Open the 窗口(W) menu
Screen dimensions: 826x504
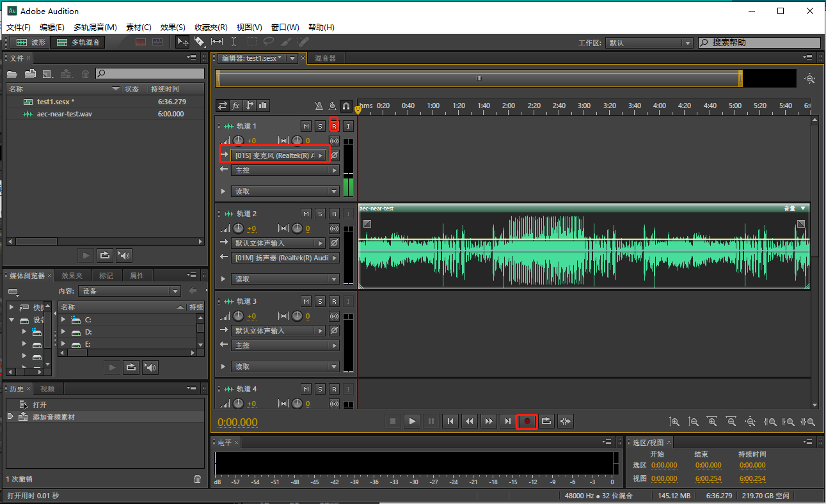click(x=285, y=28)
